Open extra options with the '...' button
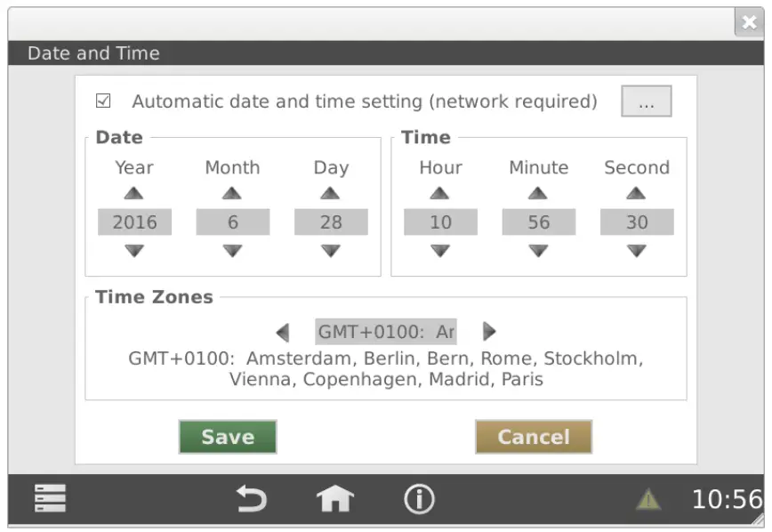Viewport: 772px width, 532px height. coord(647,101)
